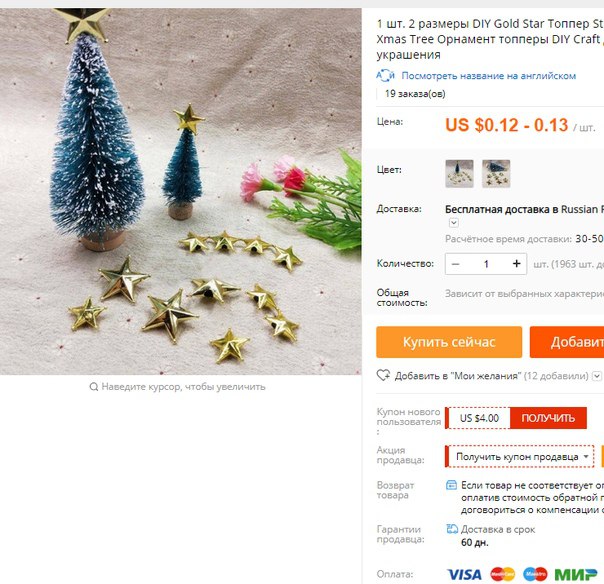This screenshot has width=604, height=584.
Task: Open 'Посмотреть название на английском' link
Action: (x=488, y=76)
